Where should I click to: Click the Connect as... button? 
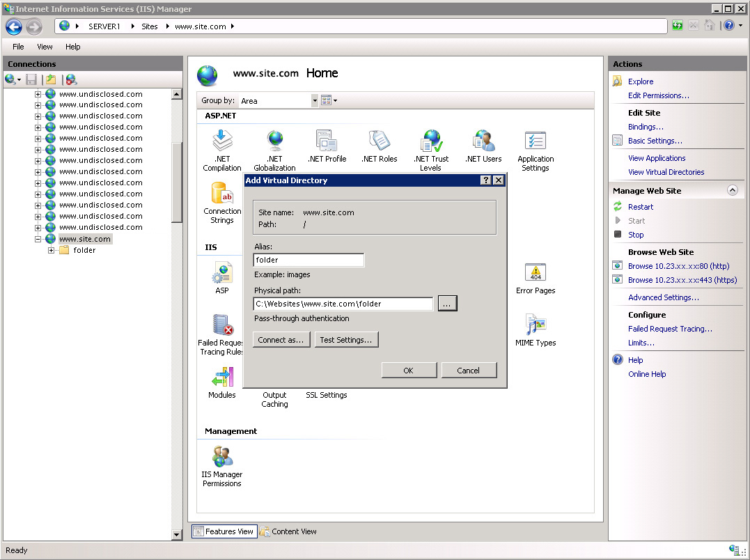(281, 339)
